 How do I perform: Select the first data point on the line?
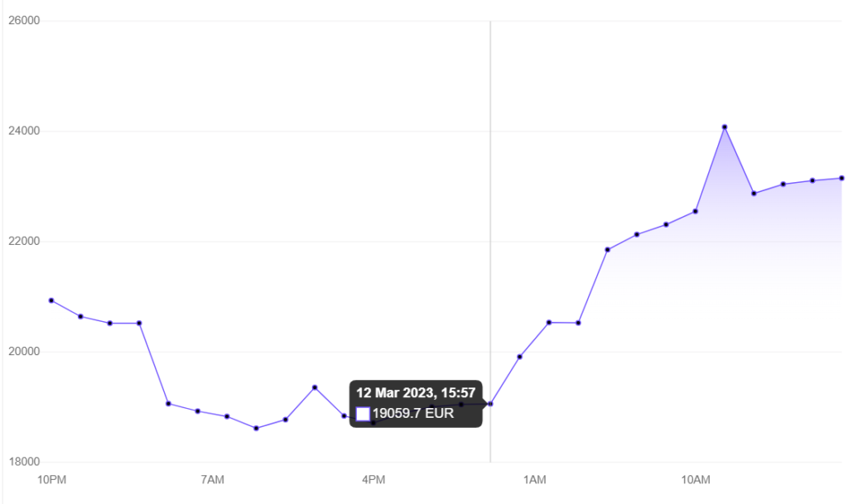(51, 300)
